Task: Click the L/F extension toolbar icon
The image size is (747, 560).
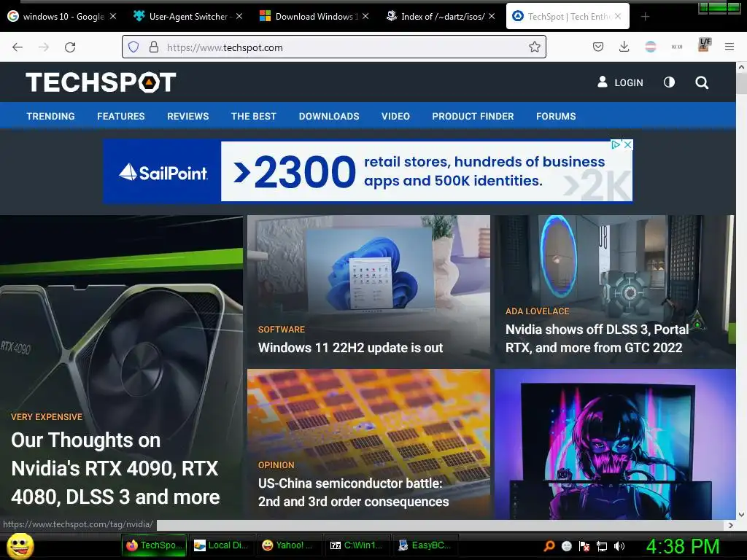Action: (x=705, y=44)
